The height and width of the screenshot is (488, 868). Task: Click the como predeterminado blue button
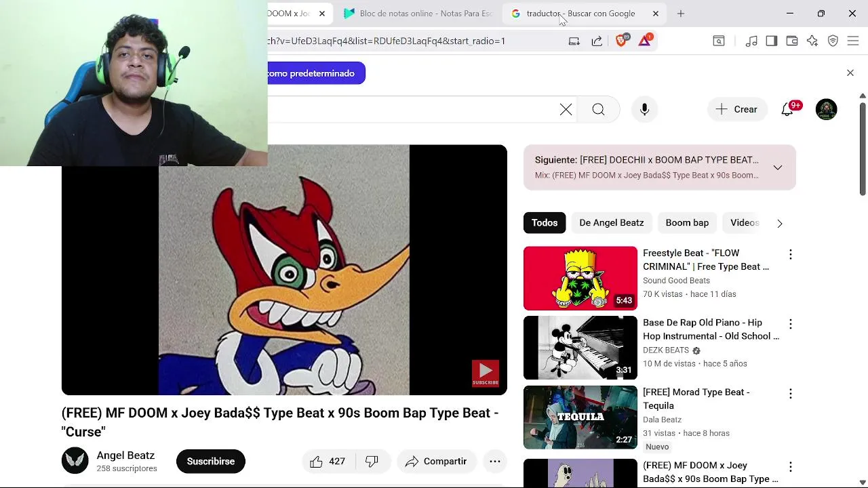point(316,73)
